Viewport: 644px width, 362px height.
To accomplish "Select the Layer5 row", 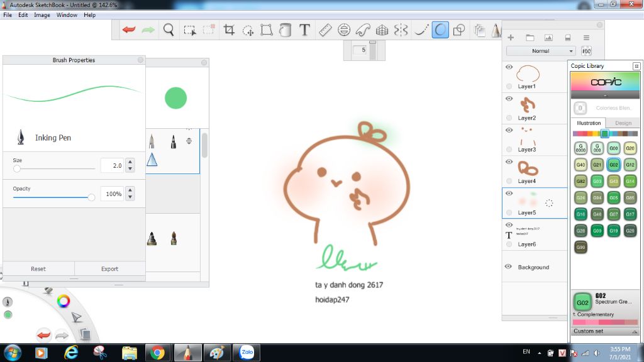I will pyautogui.click(x=535, y=203).
